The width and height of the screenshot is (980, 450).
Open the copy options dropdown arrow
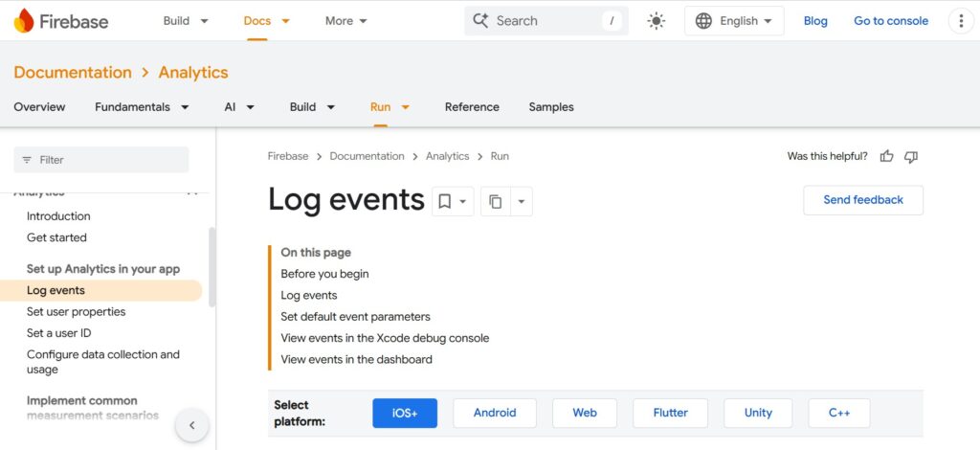pyautogui.click(x=522, y=201)
